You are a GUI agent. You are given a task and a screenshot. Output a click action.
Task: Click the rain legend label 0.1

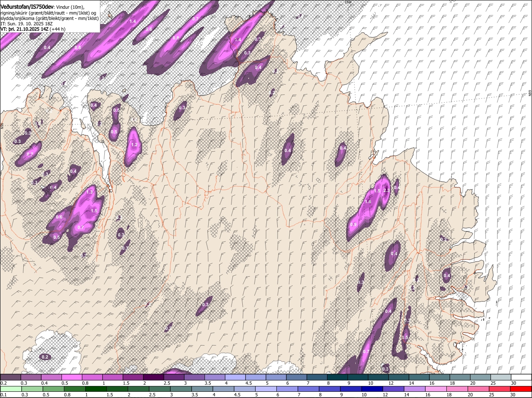pyautogui.click(x=3, y=395)
